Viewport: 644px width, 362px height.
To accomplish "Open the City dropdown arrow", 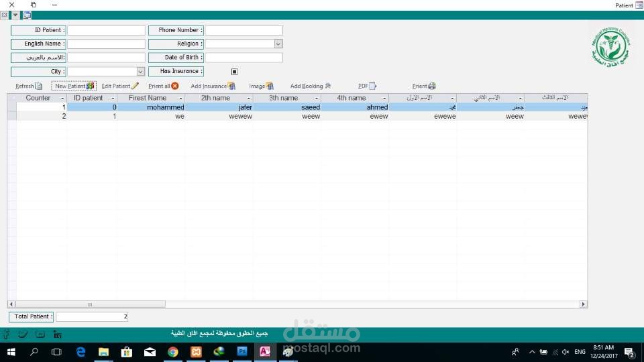I will click(x=140, y=72).
